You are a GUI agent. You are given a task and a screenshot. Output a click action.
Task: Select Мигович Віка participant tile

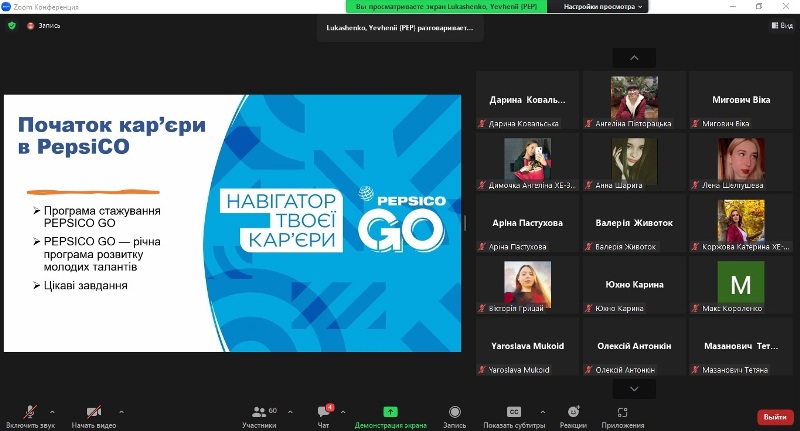741,100
